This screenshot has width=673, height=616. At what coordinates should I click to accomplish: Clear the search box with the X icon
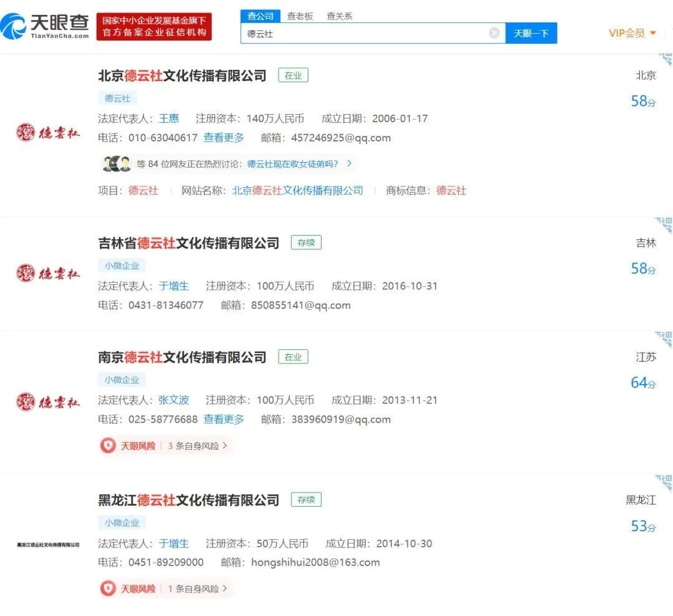pyautogui.click(x=494, y=33)
